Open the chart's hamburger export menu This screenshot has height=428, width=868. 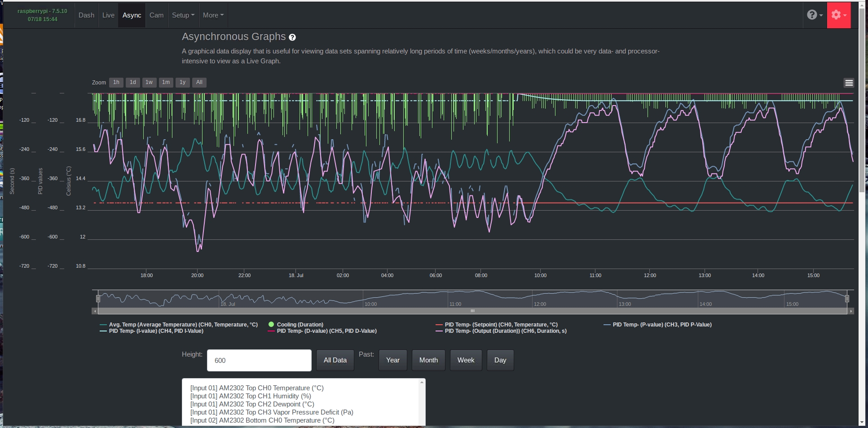849,83
